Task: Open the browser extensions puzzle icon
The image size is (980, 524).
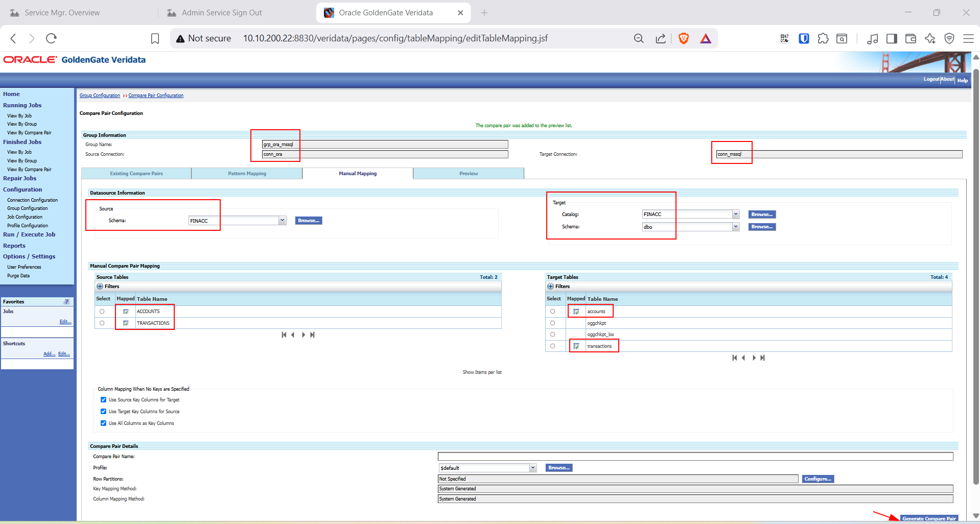Action: (823, 38)
